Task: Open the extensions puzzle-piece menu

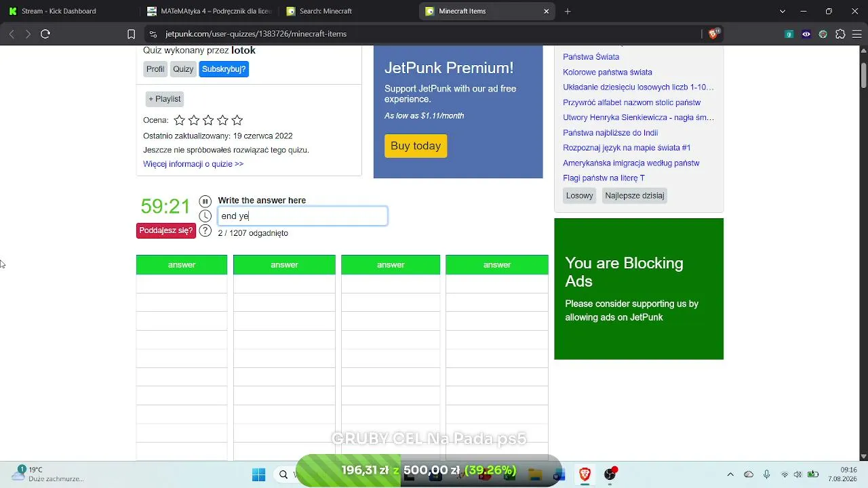Action: tap(841, 34)
